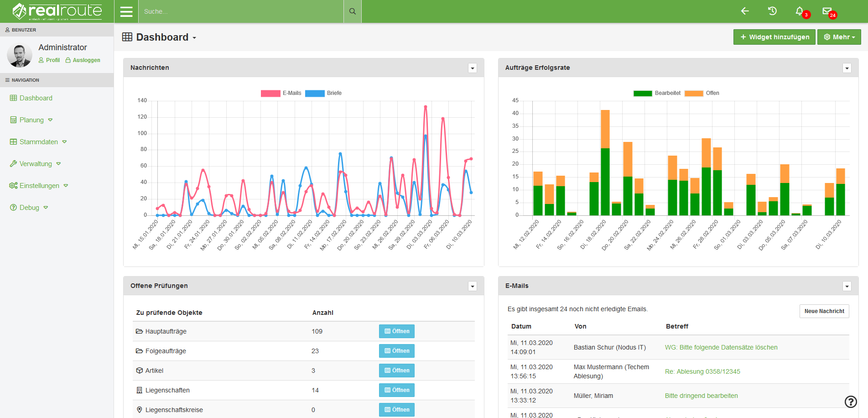Click the help question mark icon
Screen dimensions: 868x418
click(x=851, y=402)
